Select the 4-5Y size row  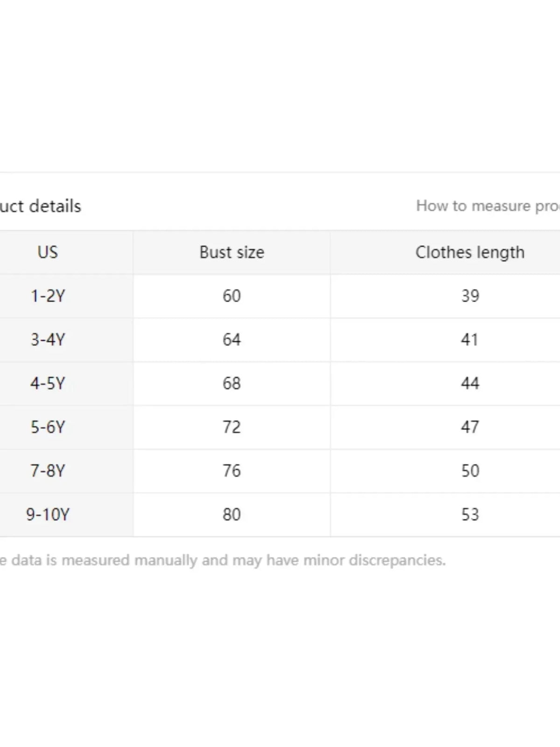coord(280,383)
